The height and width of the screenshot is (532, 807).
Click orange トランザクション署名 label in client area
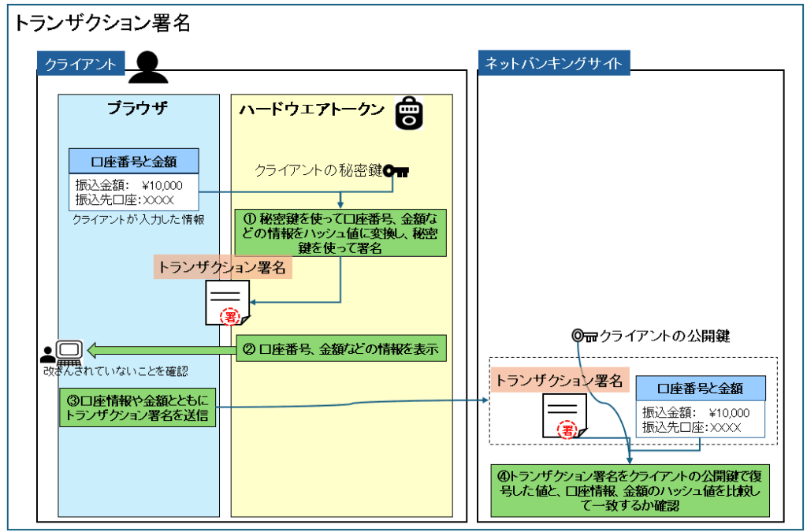pos(224,267)
